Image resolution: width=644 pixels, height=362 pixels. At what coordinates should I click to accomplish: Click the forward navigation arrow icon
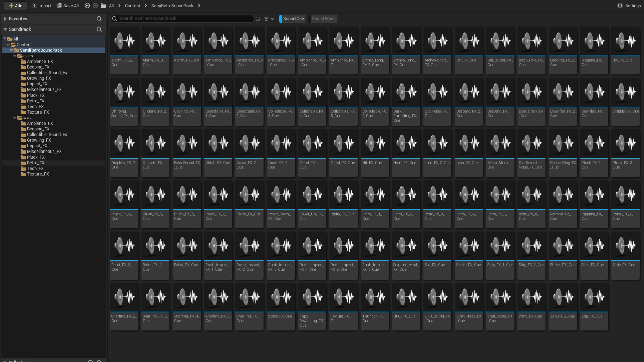click(95, 6)
